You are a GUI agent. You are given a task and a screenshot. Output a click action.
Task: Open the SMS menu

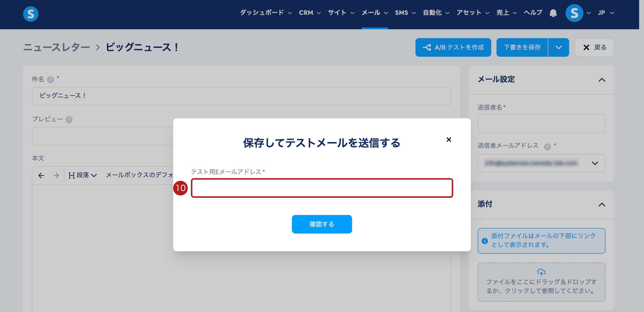405,12
